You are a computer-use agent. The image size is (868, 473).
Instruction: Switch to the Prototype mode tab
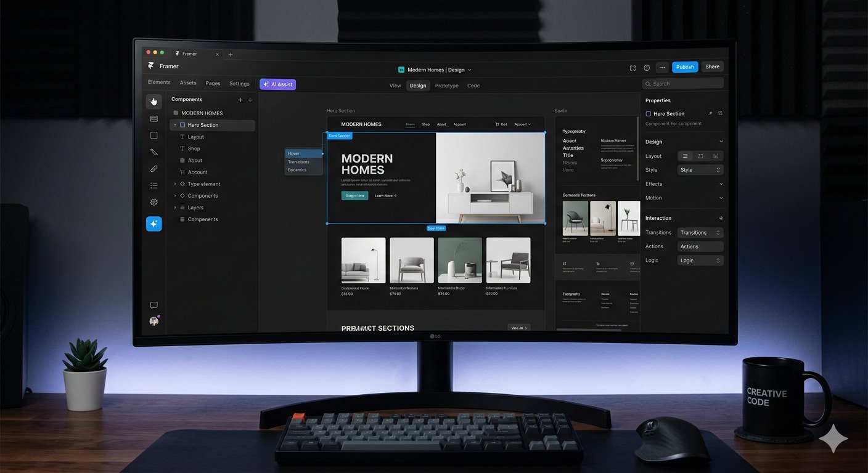(446, 86)
